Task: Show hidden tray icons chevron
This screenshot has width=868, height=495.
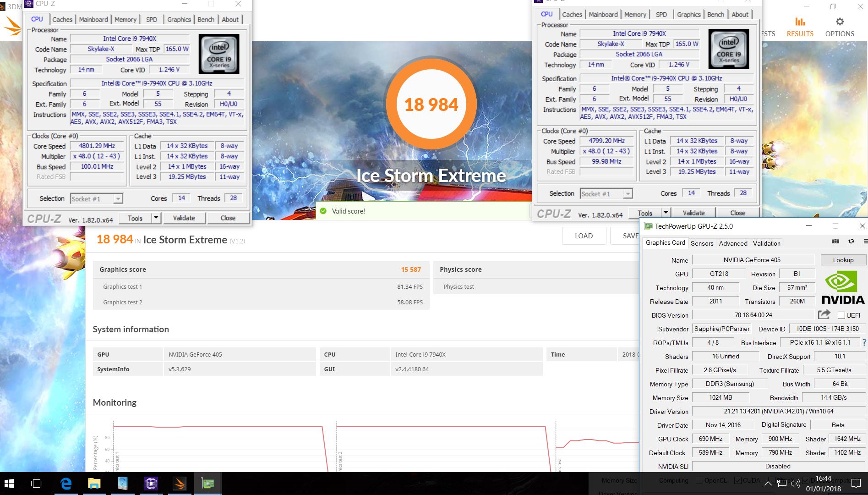Action: pyautogui.click(x=768, y=484)
